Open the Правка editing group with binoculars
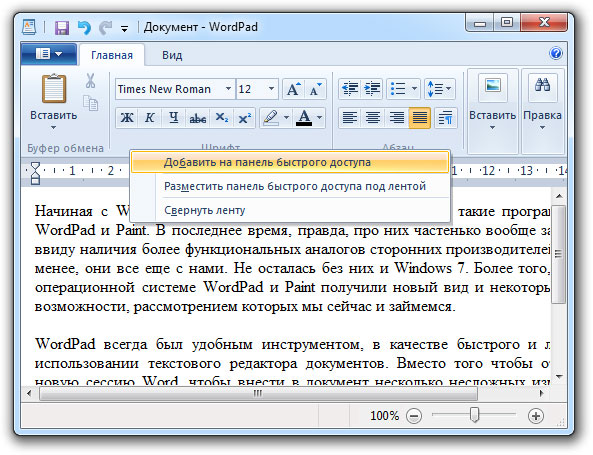593x455 pixels. 542,112
